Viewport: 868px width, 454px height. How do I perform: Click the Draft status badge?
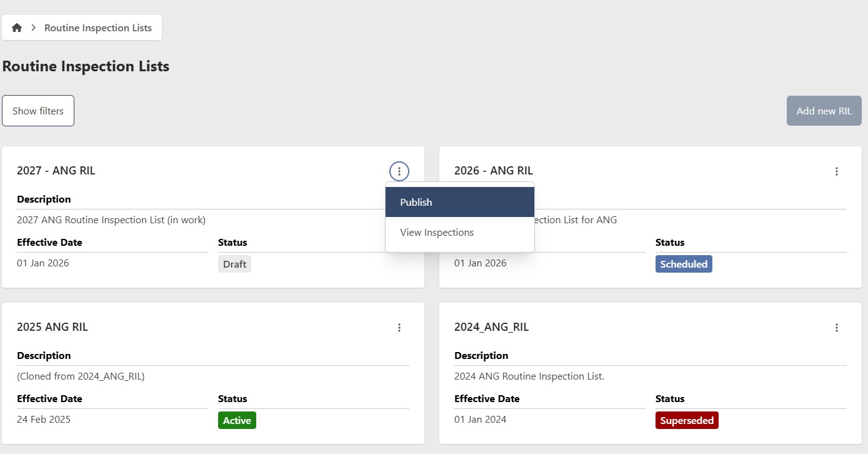[234, 264]
